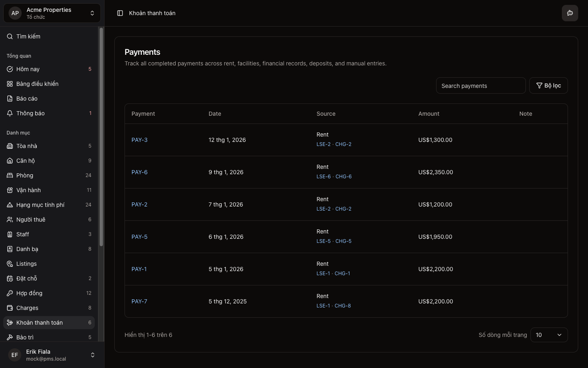Go to Bảng điều khiển dashboard
588x368 pixels.
coord(37,84)
